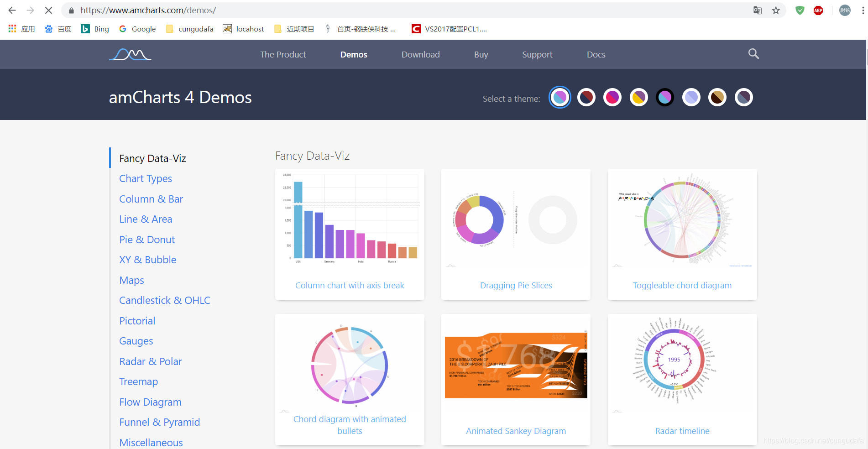Click the translate page icon
868x449 pixels.
click(758, 10)
